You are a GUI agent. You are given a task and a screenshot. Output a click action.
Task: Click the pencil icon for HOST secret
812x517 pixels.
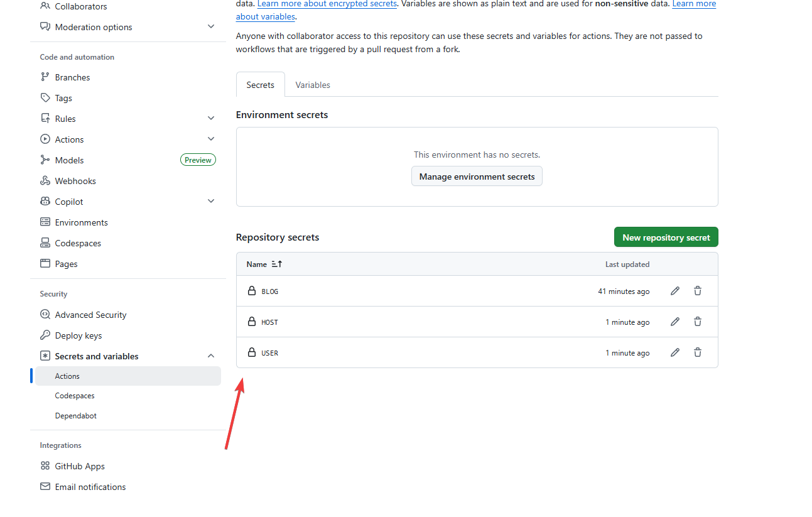675,322
